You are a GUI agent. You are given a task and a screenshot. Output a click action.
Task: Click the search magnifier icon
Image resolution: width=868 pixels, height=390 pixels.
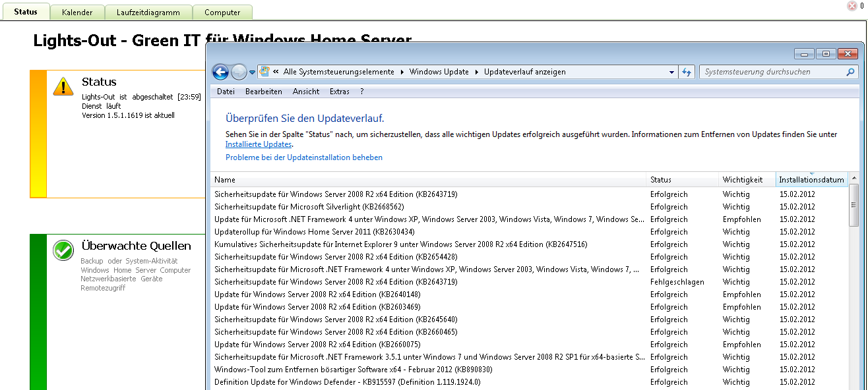point(851,72)
